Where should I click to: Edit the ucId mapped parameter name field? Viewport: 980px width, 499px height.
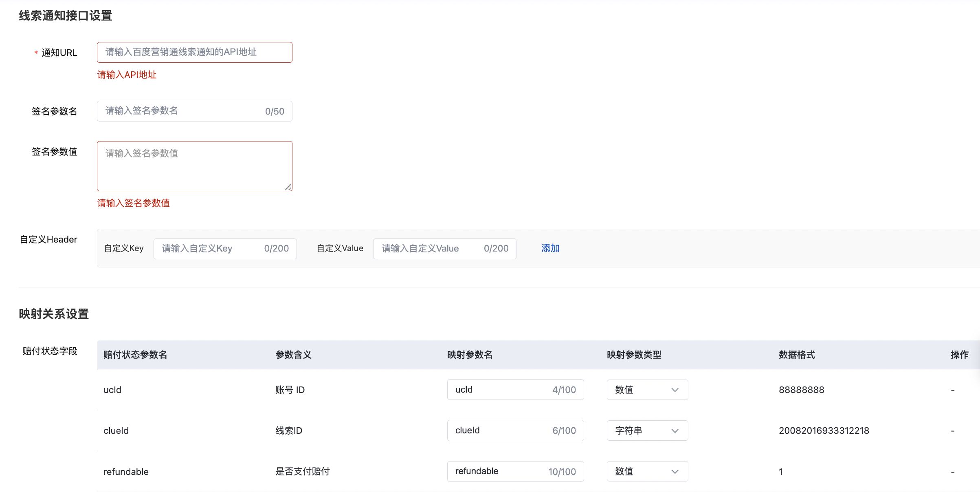coord(501,390)
